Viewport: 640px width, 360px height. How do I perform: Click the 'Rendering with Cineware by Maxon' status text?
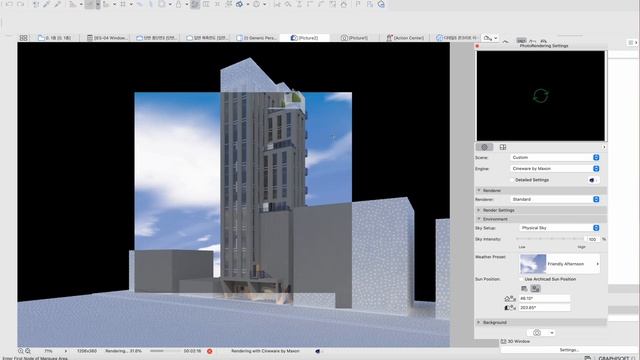click(x=265, y=351)
